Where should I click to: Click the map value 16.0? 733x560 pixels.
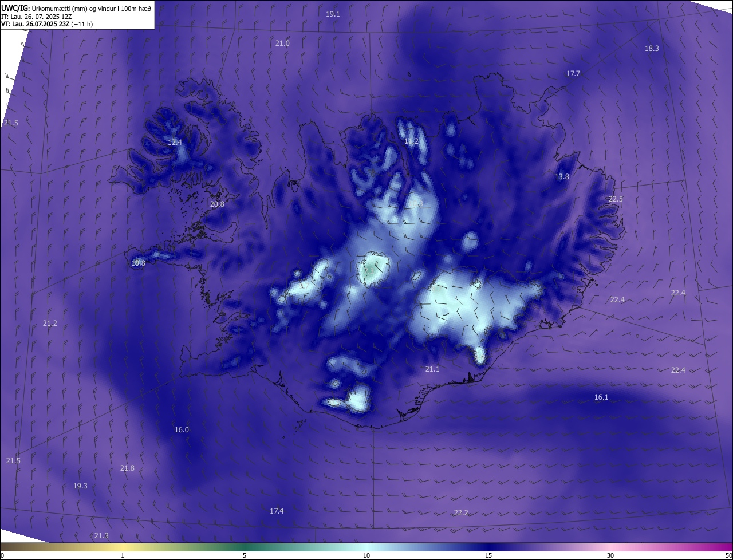coord(182,430)
